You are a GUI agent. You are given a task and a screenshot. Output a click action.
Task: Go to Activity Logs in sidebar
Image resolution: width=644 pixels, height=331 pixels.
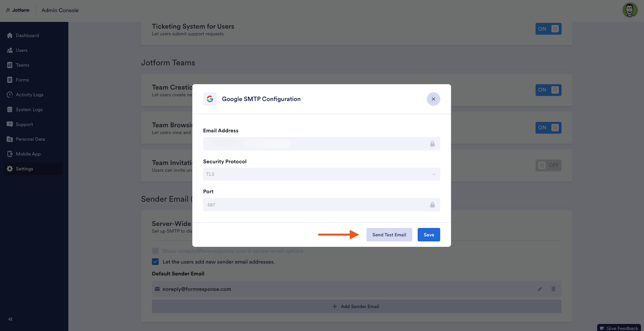(29, 95)
